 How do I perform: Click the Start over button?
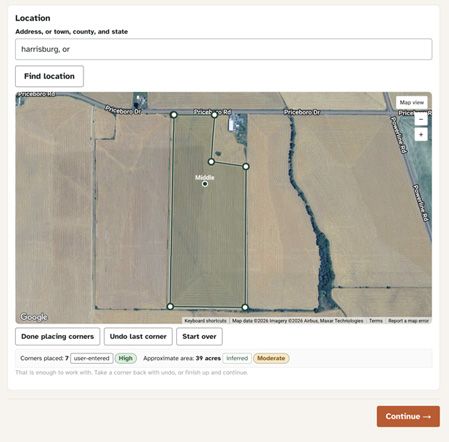[199, 336]
